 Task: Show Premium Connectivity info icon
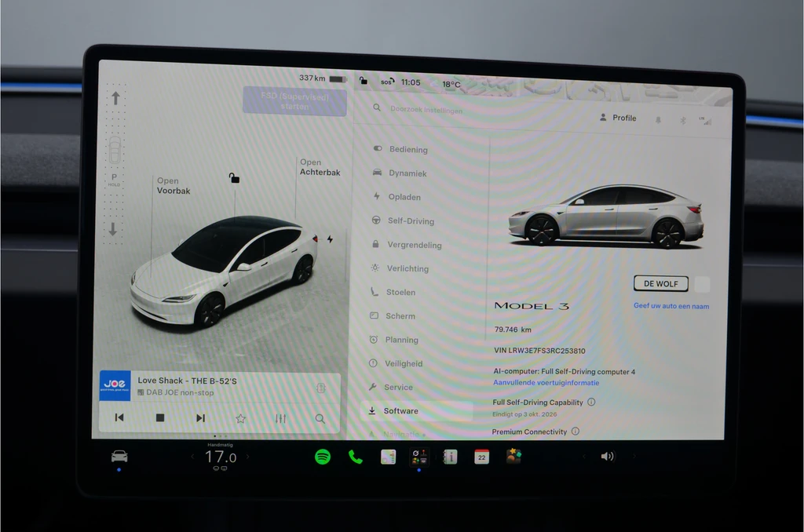(x=576, y=432)
